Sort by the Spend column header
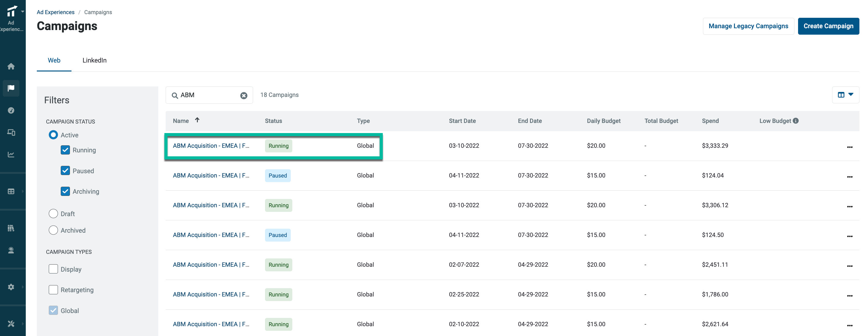 click(710, 121)
